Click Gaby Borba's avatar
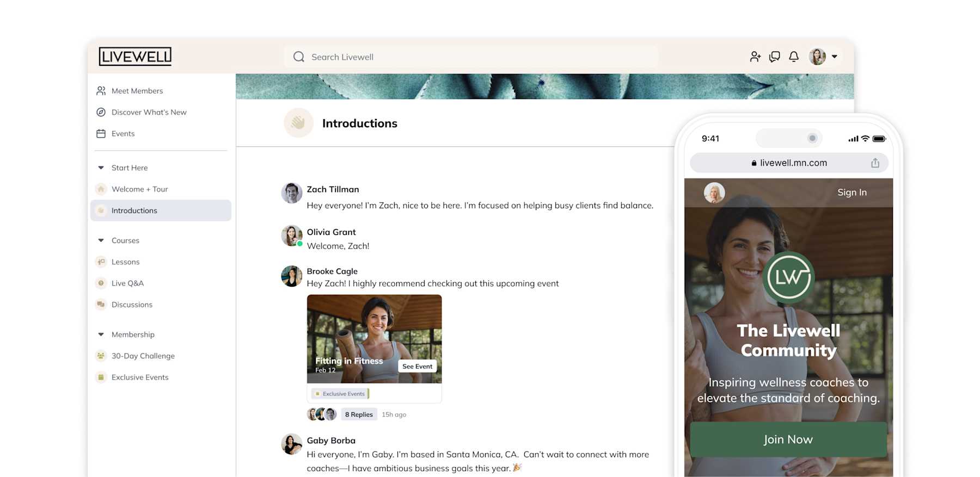 [292, 444]
